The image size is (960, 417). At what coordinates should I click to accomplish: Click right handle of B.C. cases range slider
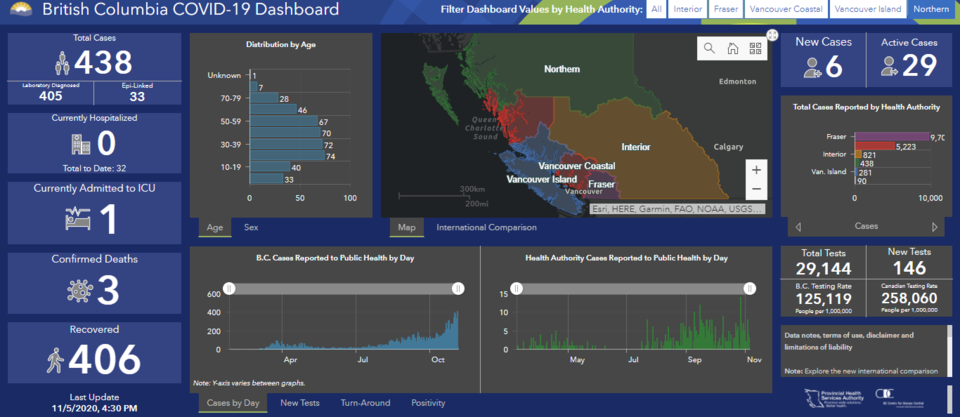(x=457, y=289)
